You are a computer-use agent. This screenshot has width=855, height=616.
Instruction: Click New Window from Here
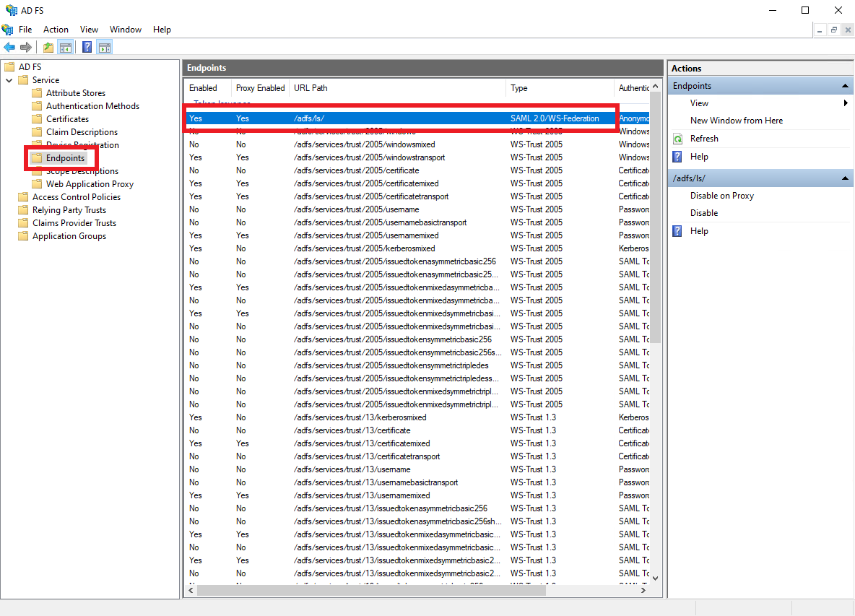737,120
